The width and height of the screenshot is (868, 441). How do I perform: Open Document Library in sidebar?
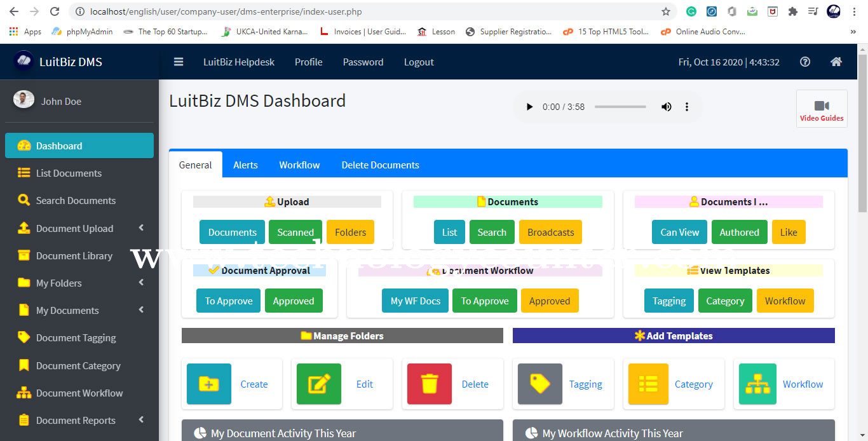tap(79, 255)
